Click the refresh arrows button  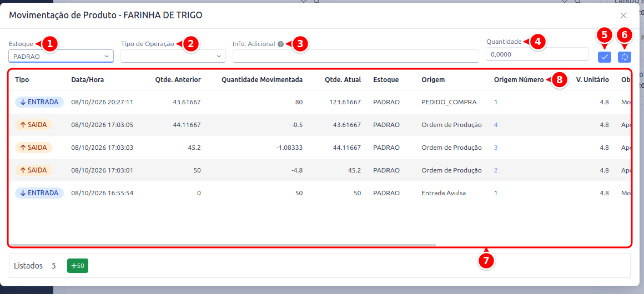(624, 57)
